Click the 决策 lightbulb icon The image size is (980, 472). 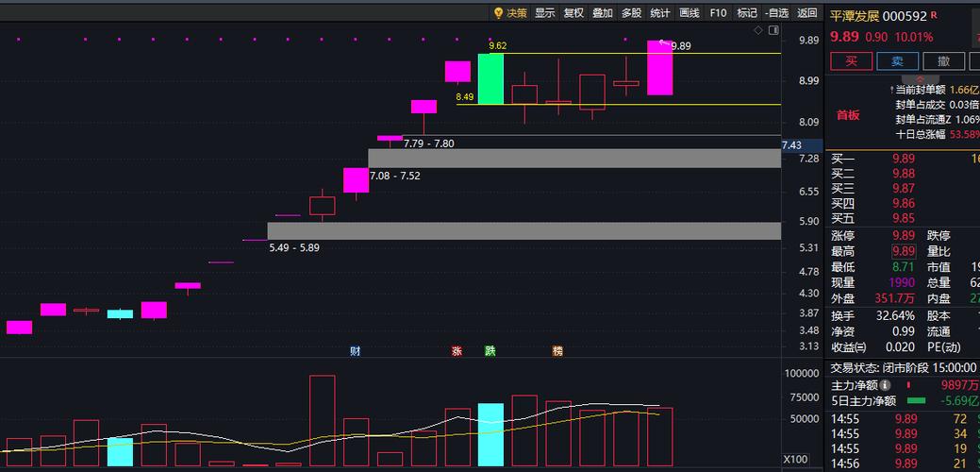coord(499,13)
